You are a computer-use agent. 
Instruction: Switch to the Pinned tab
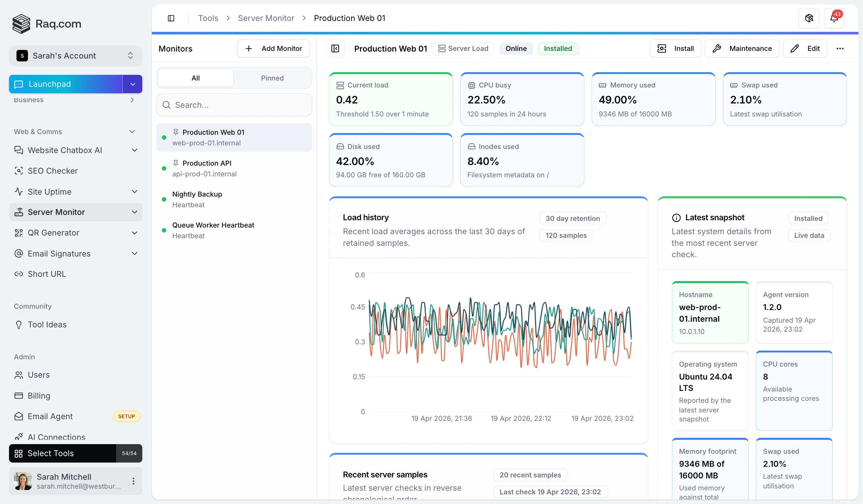(x=272, y=78)
